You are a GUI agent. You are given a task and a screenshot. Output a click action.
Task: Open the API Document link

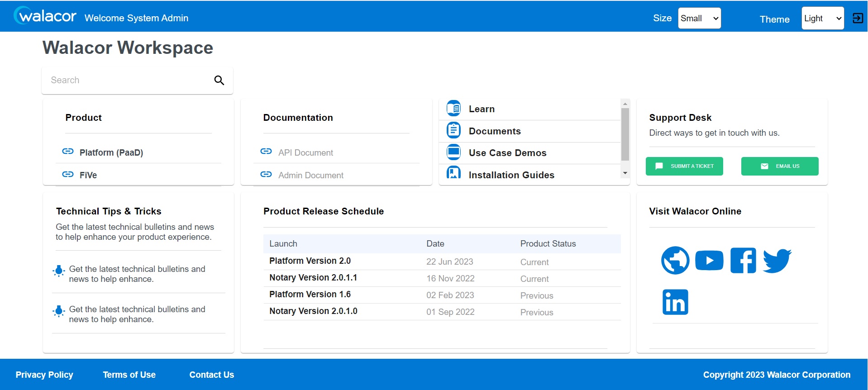click(305, 152)
